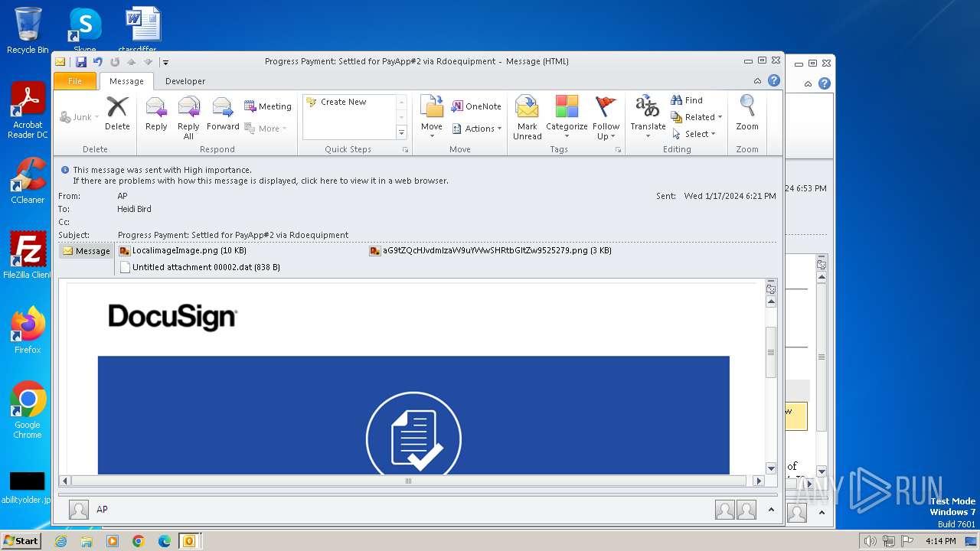Translate the message text
Image resolution: width=980 pixels, height=551 pixels.
pos(648,117)
